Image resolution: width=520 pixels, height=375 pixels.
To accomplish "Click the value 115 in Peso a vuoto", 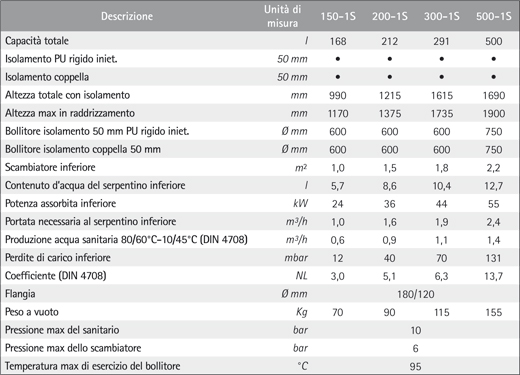I will (x=442, y=313).
